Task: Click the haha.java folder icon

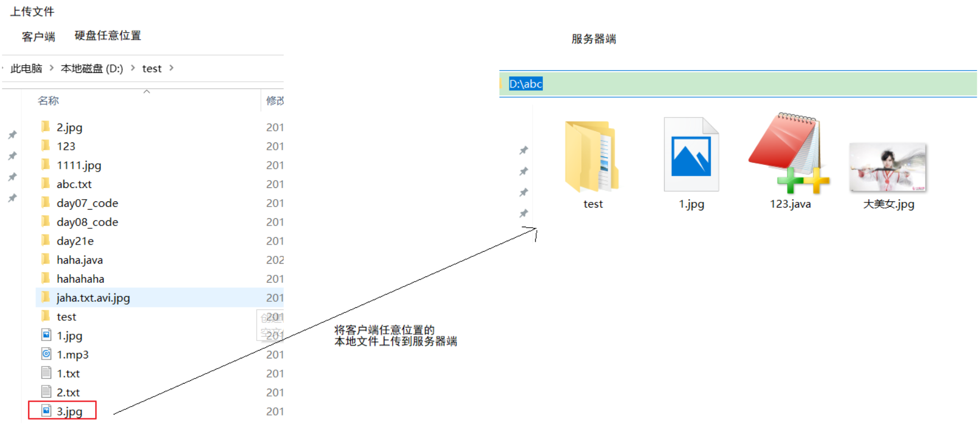Action: coord(46,260)
